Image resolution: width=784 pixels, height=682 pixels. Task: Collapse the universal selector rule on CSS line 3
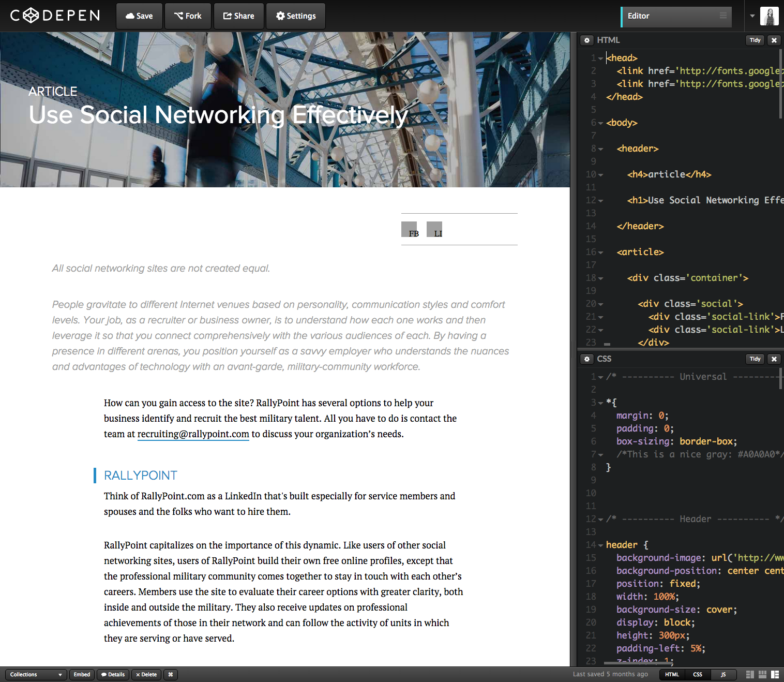[600, 403]
